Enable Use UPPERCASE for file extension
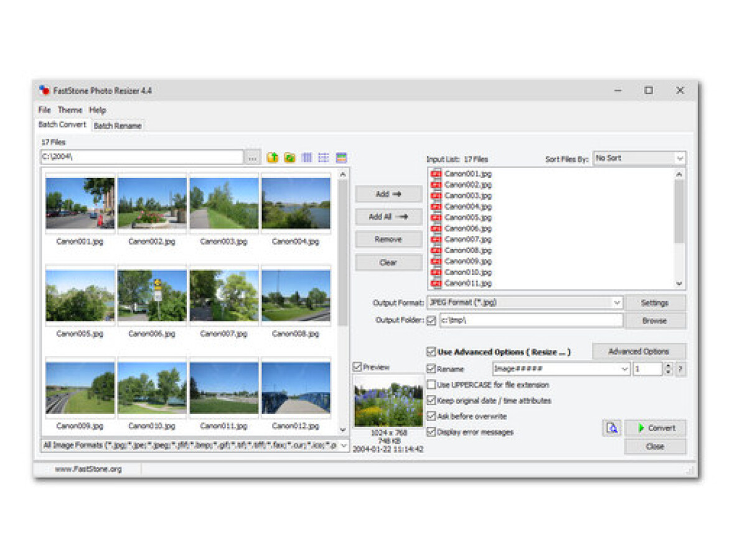747x560 pixels. (x=431, y=385)
